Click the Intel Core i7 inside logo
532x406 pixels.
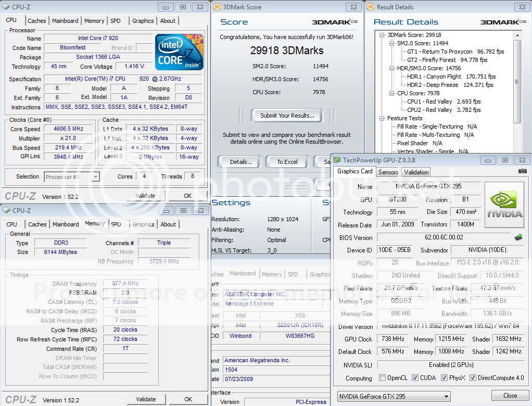(179, 52)
